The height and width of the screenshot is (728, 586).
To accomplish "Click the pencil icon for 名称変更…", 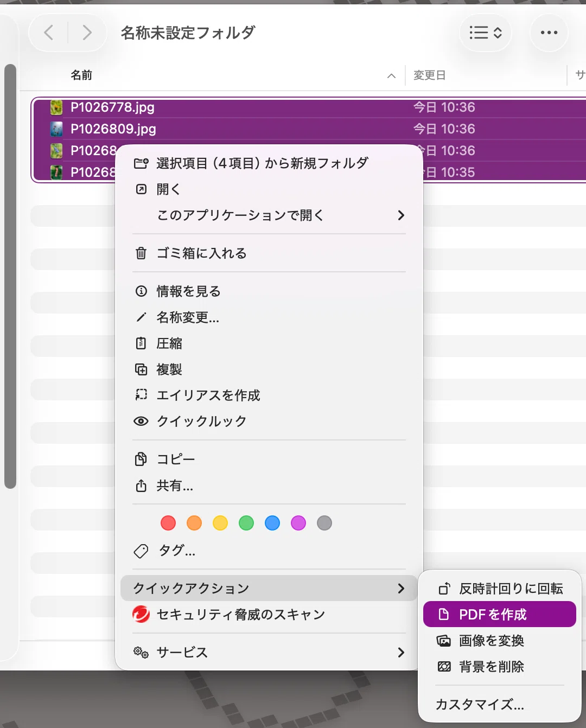I will click(x=141, y=317).
